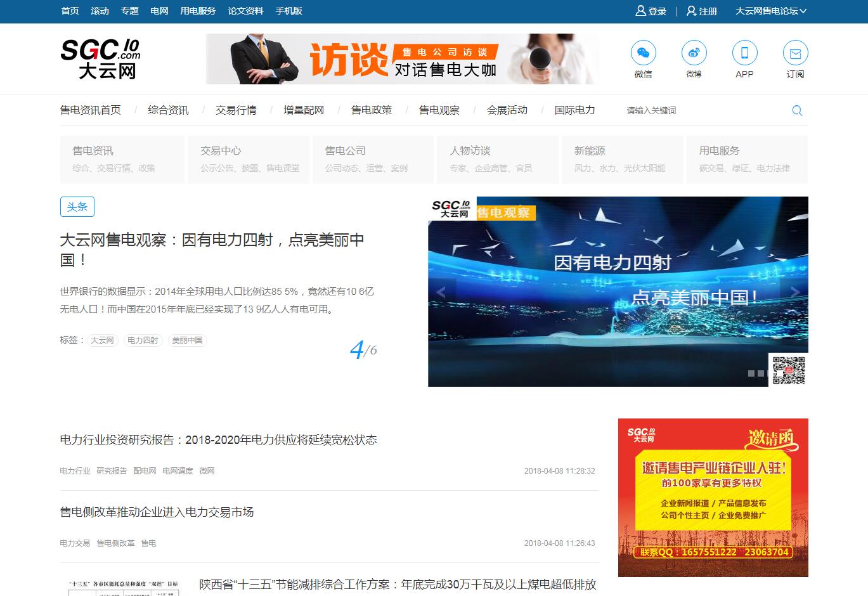Open the APP phone icon
This screenshot has height=596, width=868.
tap(744, 53)
